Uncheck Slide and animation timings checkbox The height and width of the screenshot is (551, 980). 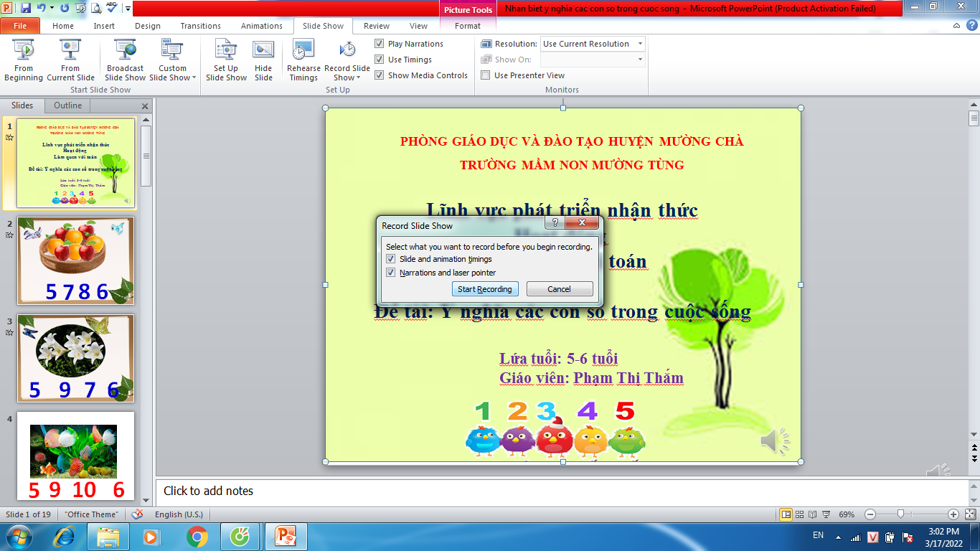coord(391,259)
